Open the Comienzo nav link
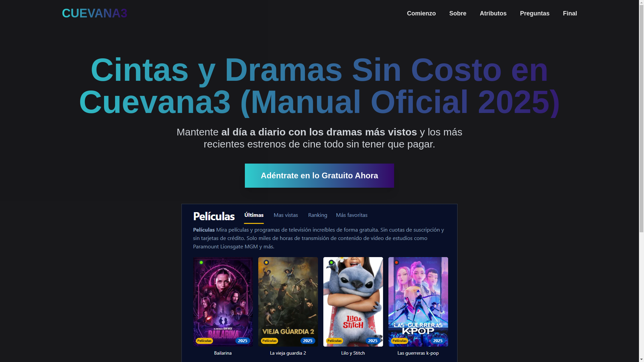 pyautogui.click(x=421, y=13)
